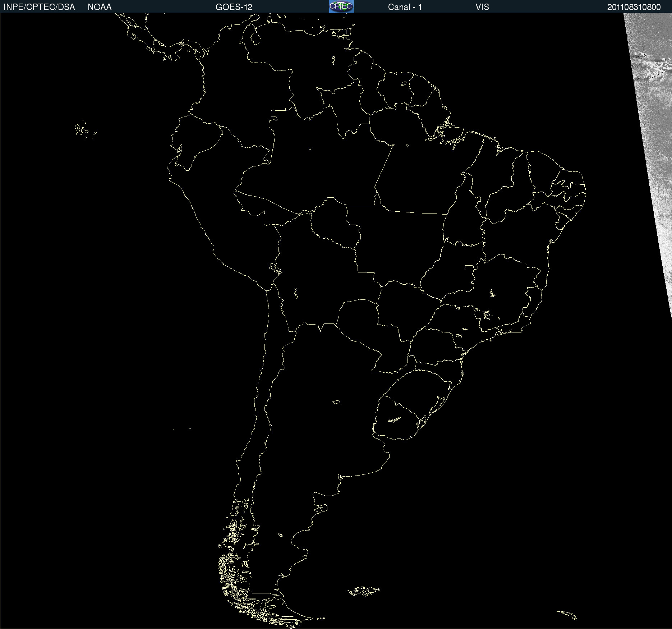672x629 pixels.
Task: Click the Mar Chiquita lake outline in Argentina
Action: [x=336, y=402]
